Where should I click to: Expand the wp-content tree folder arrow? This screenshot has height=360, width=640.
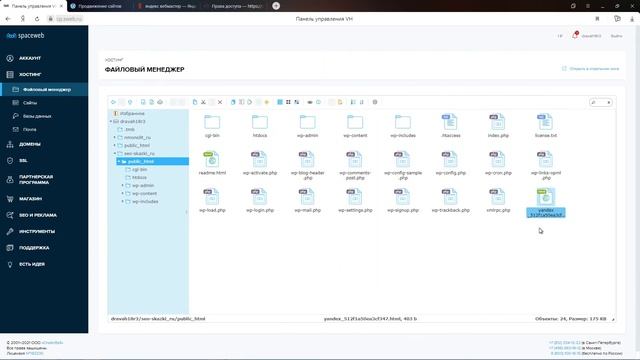coord(122,193)
